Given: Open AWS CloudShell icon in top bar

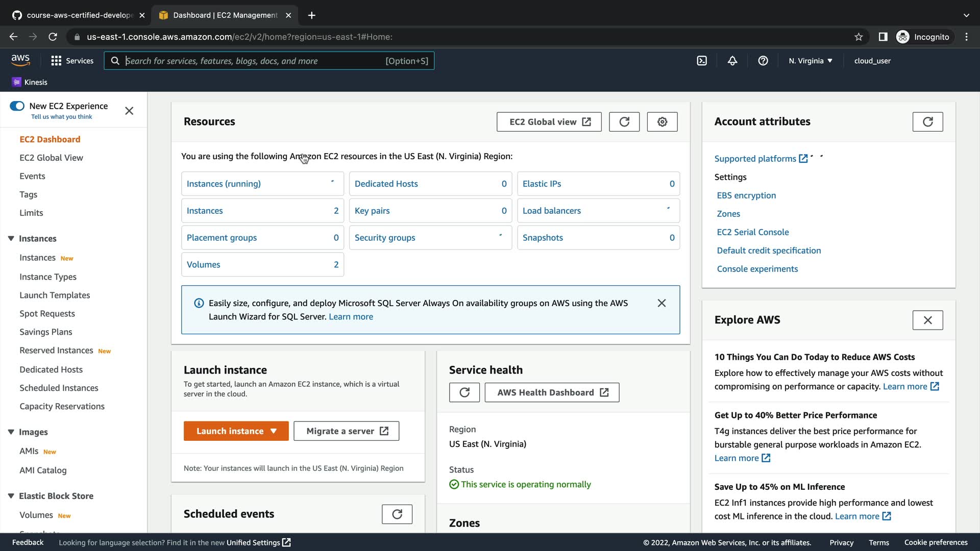Looking at the screenshot, I should click(702, 61).
